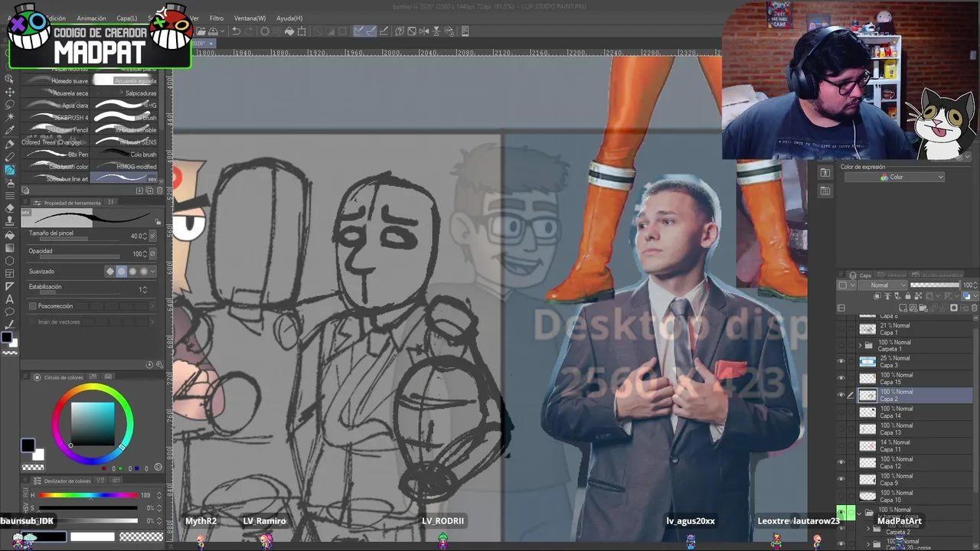Adjust brush size stepper arrows
This screenshot has height=551, width=980.
coord(144,236)
